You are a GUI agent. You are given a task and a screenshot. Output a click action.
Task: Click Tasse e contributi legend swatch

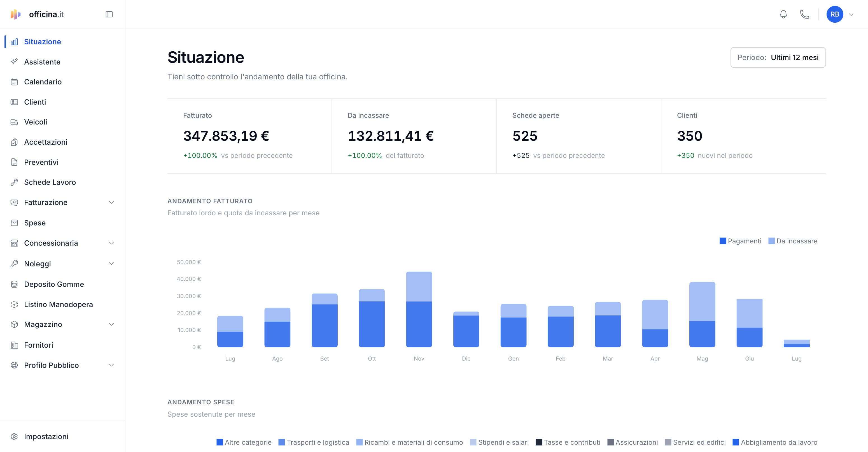click(539, 442)
